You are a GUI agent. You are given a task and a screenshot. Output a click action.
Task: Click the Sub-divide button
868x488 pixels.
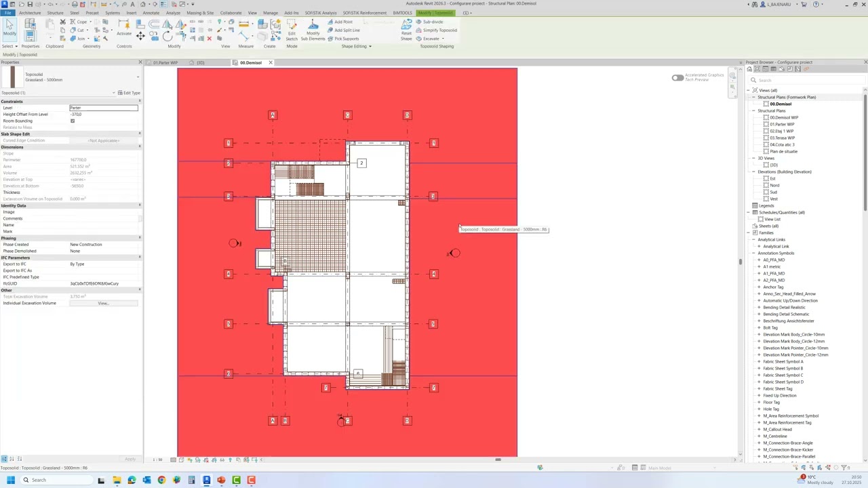tap(429, 22)
